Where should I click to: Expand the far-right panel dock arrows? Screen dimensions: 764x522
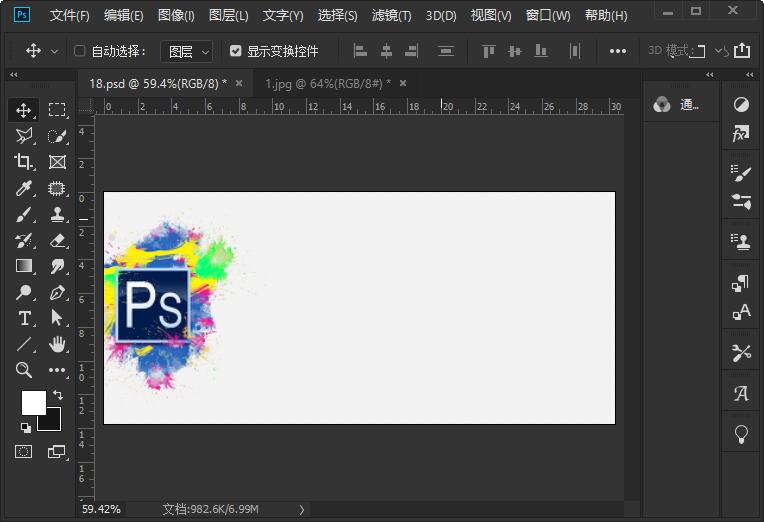[x=749, y=75]
